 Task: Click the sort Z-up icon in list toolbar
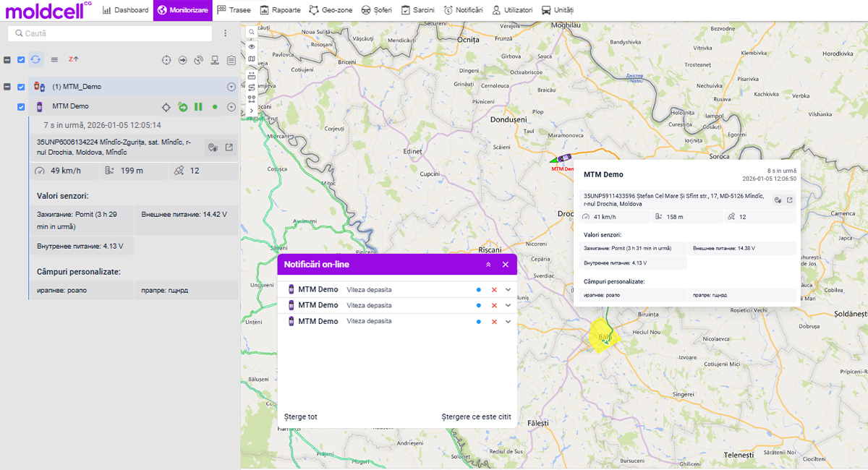73,59
